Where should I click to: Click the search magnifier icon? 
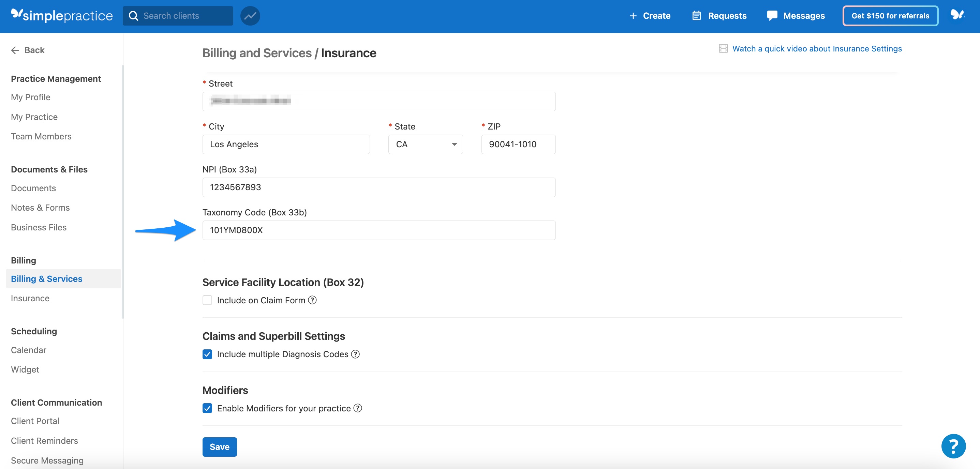133,16
